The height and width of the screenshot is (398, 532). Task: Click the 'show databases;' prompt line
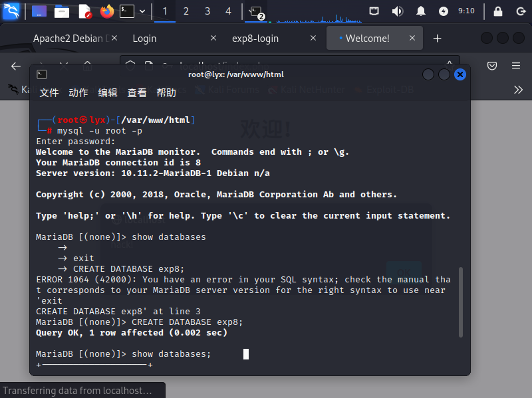124,354
